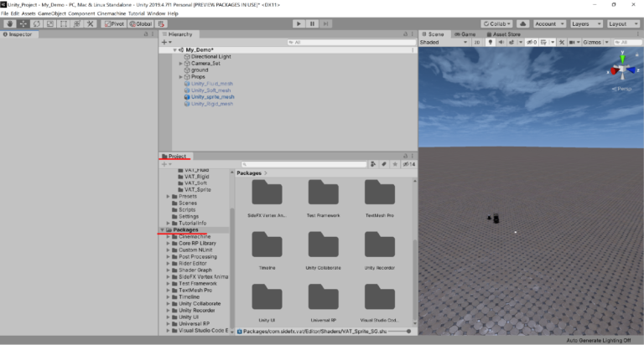Open the Unity Recorder folder thumbnail
The image size is (644, 345).
point(380,251)
